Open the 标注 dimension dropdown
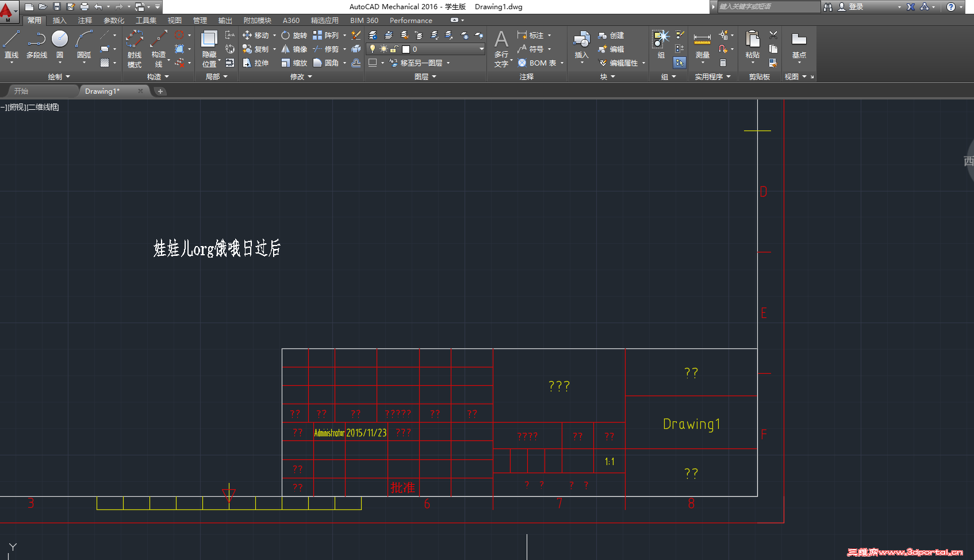The height and width of the screenshot is (560, 974). click(x=549, y=35)
